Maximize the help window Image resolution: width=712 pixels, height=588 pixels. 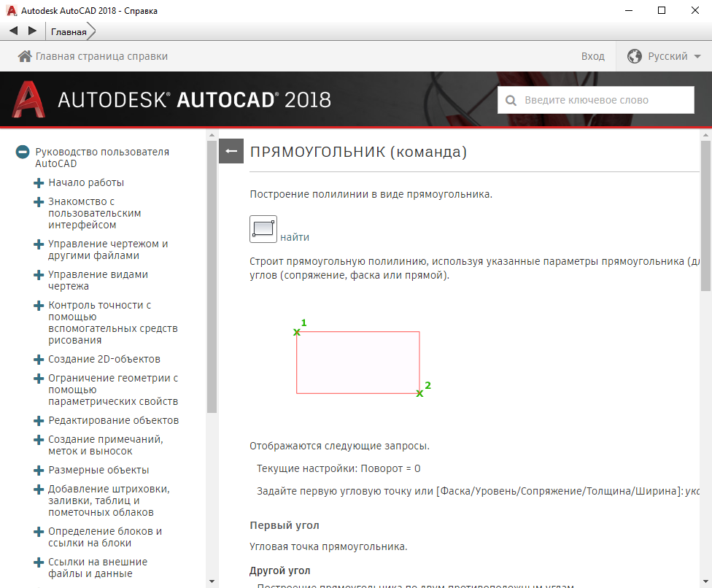pos(662,10)
